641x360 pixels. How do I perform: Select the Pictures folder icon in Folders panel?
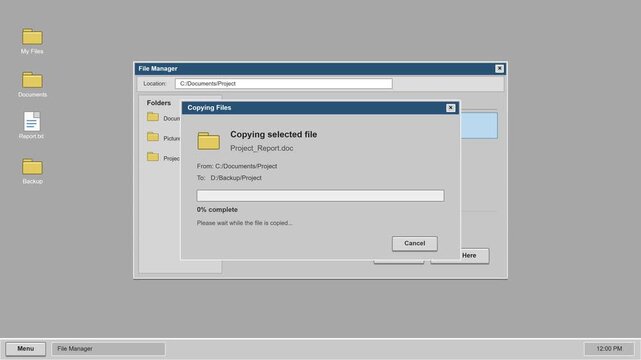(x=153, y=137)
